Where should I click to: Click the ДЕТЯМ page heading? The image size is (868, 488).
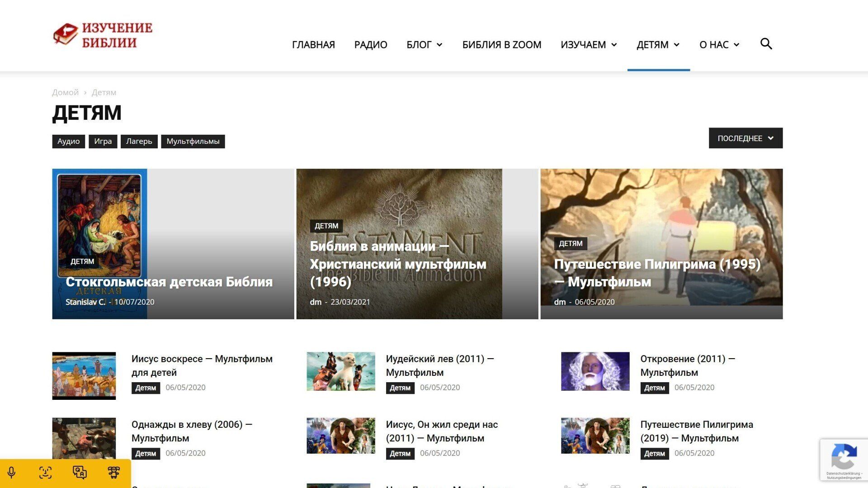[x=87, y=113]
